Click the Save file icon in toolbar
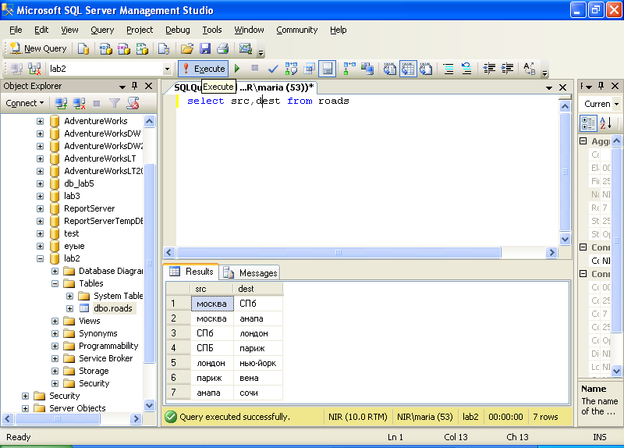Viewport: 624px width, 448px height. point(205,48)
